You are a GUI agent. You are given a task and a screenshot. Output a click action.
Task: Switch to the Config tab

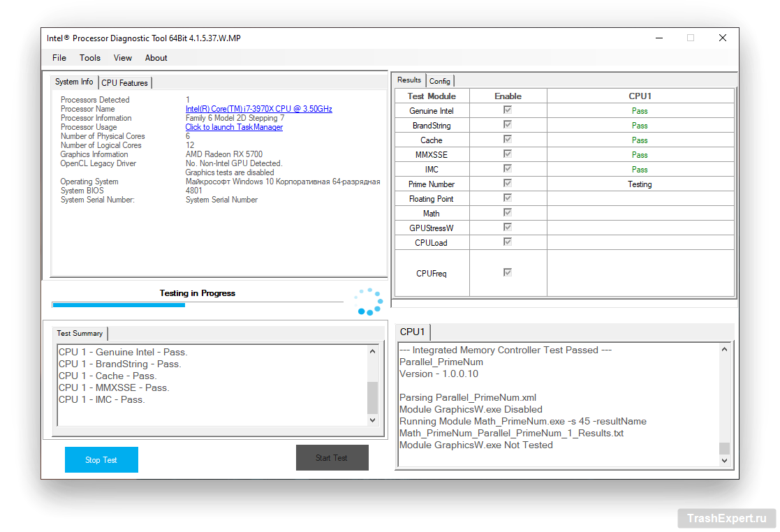440,81
